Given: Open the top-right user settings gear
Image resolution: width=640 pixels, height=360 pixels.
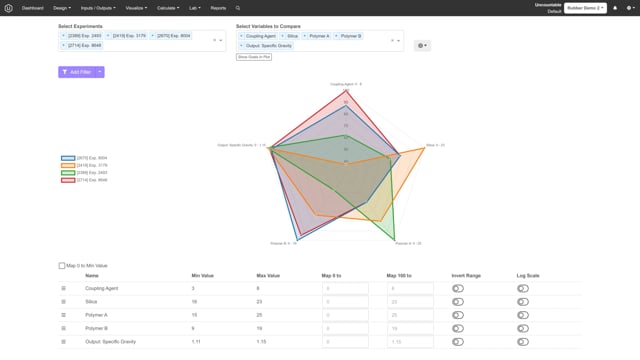Looking at the screenshot, I should click(630, 8).
